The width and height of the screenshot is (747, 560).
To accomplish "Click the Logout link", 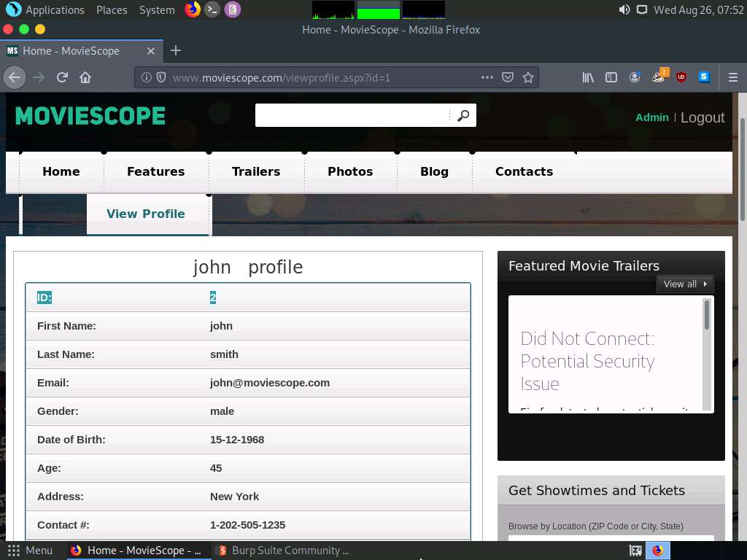I will (702, 117).
